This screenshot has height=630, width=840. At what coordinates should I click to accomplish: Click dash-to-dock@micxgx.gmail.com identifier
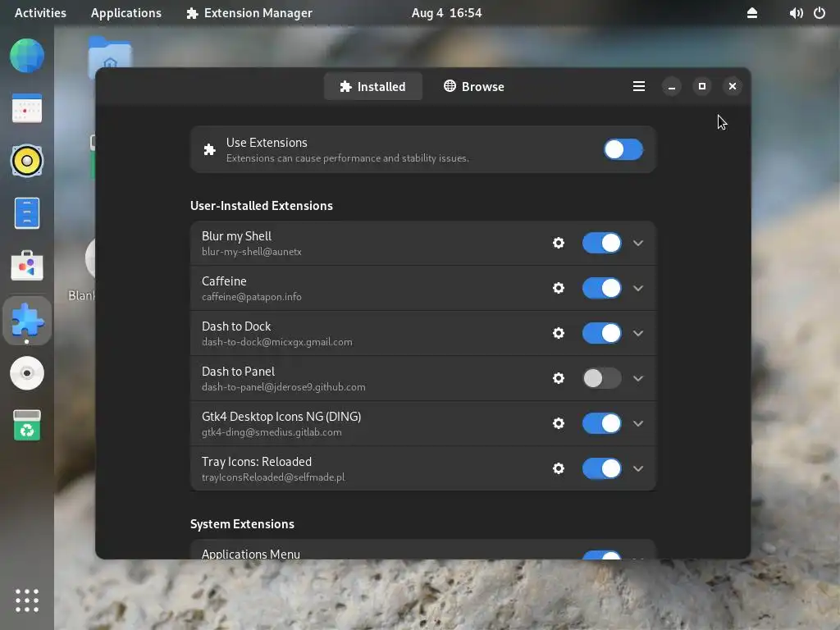(277, 342)
